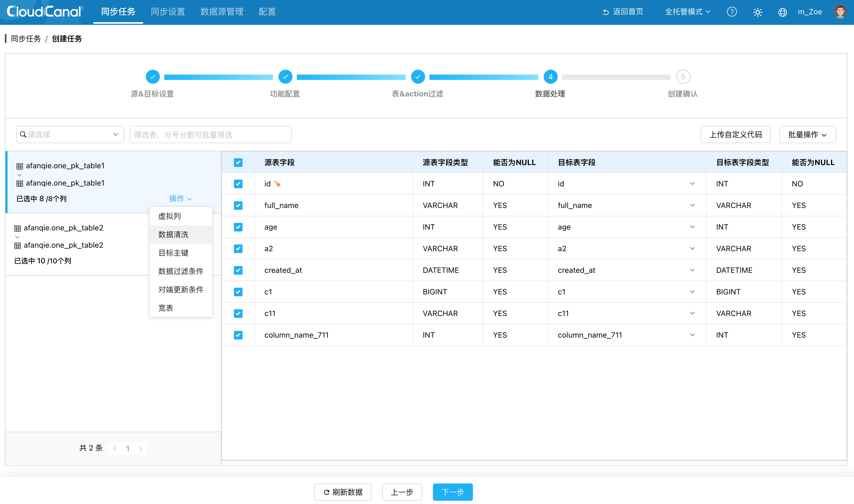The height and width of the screenshot is (504, 854).
Task: Click the orange primary key icon beside id
Action: (277, 184)
